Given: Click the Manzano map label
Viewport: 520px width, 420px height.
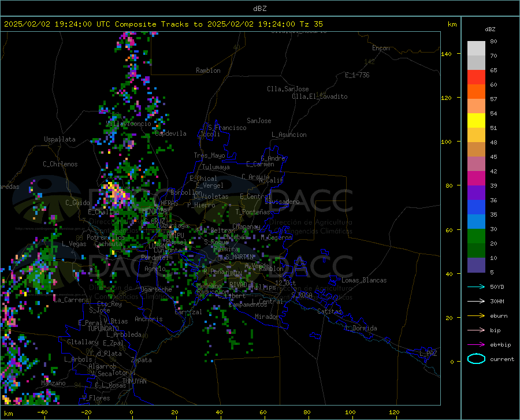Looking at the screenshot, I should 53,383.
